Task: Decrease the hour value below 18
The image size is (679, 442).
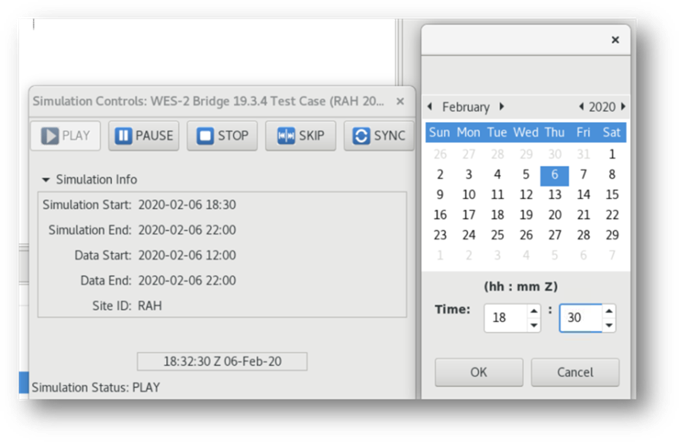Action: (534, 325)
